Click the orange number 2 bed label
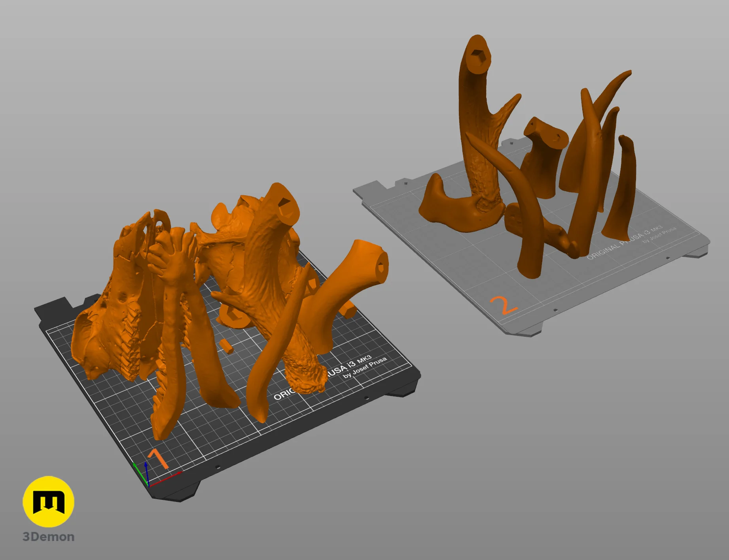The width and height of the screenshot is (729, 560). coord(503,305)
